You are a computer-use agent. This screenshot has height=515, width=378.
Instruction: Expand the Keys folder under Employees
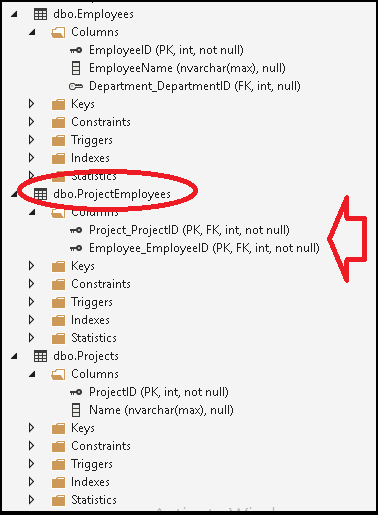(32, 104)
